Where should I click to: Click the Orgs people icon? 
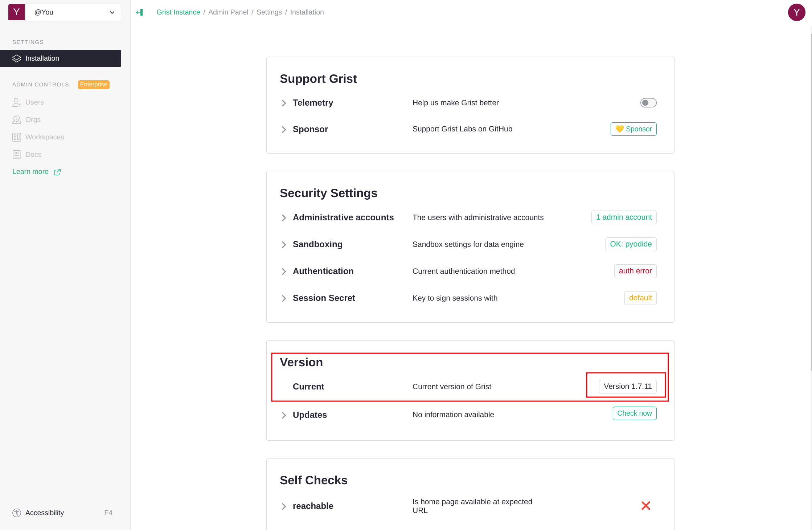tap(17, 120)
